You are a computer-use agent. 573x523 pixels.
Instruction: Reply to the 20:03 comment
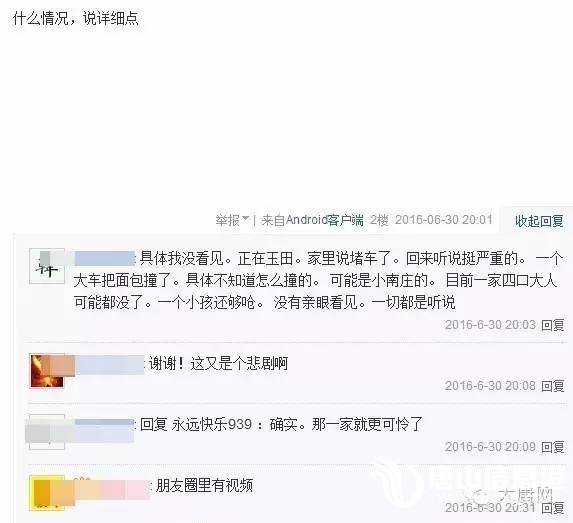click(x=553, y=325)
